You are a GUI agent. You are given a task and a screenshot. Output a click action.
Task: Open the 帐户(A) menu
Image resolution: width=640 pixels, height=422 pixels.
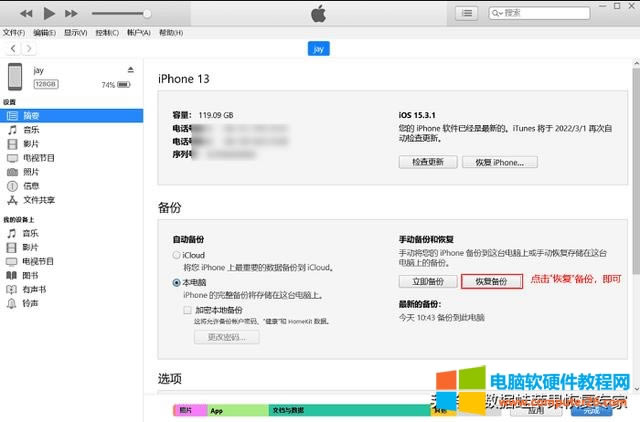[x=140, y=33]
